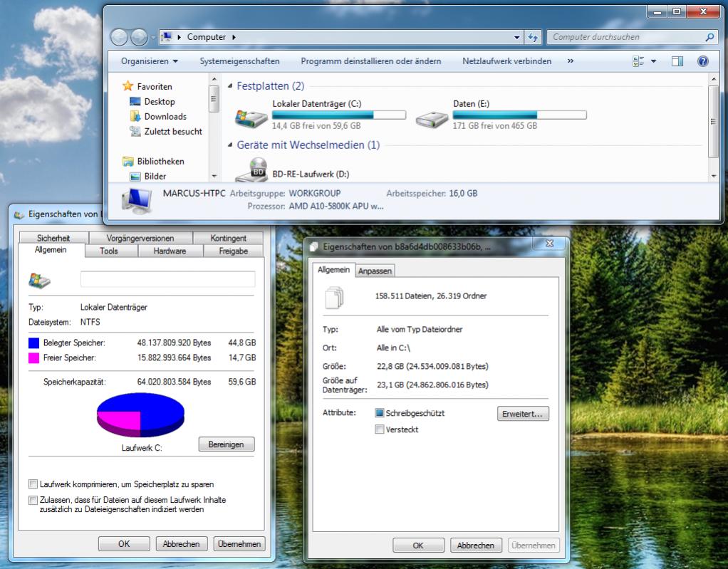Click Abbrechen in the folder properties dialog

(x=476, y=545)
